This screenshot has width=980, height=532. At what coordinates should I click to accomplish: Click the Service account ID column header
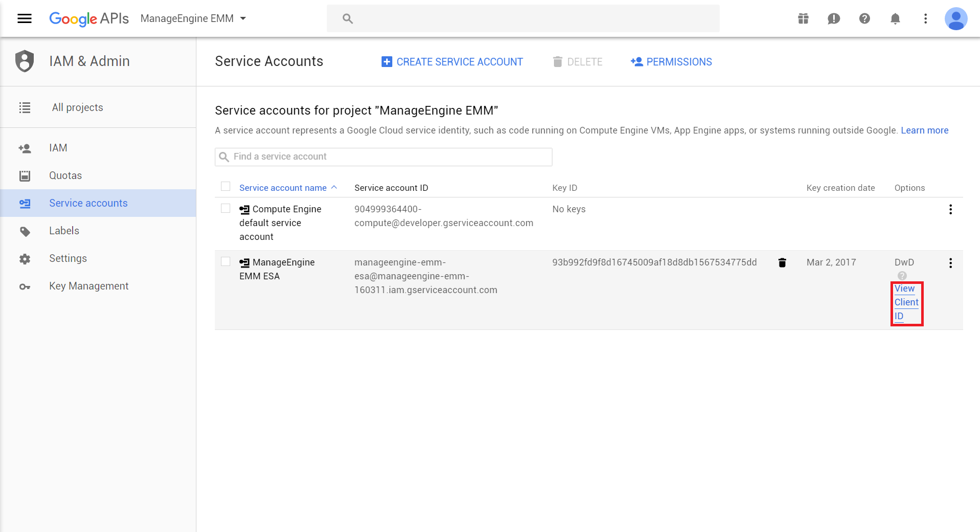[391, 188]
